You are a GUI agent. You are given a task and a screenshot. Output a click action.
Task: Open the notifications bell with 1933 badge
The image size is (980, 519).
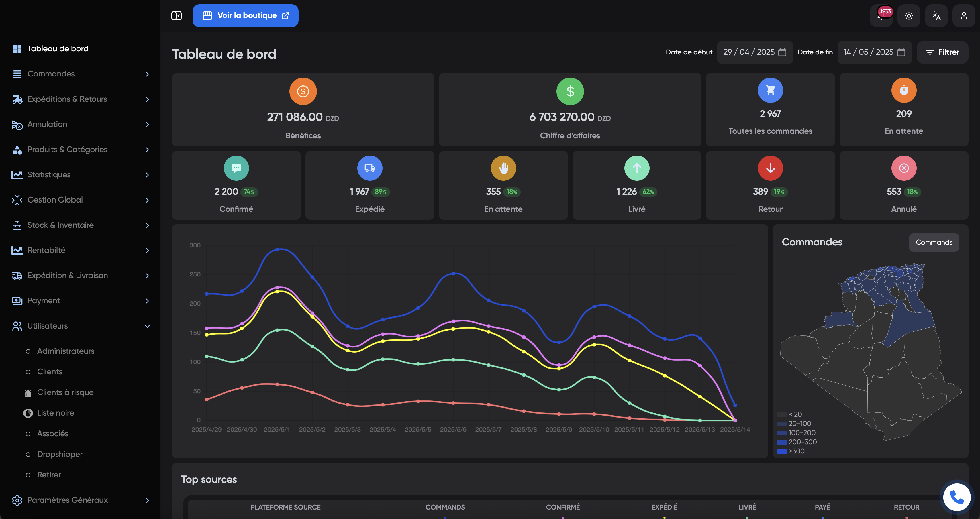881,15
